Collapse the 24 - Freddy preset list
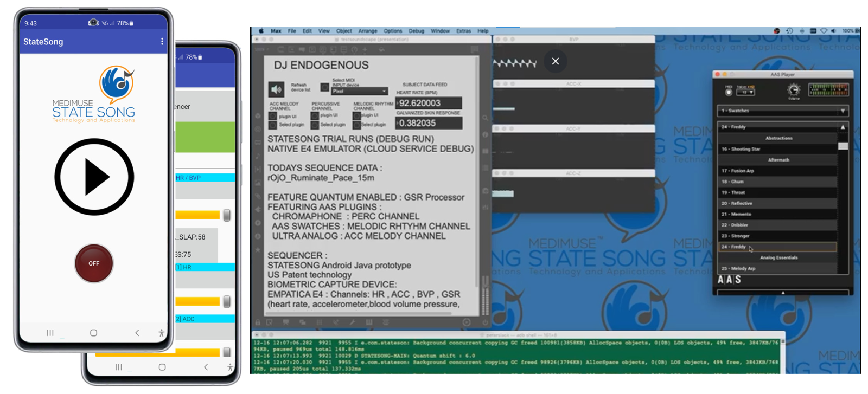 843,127
